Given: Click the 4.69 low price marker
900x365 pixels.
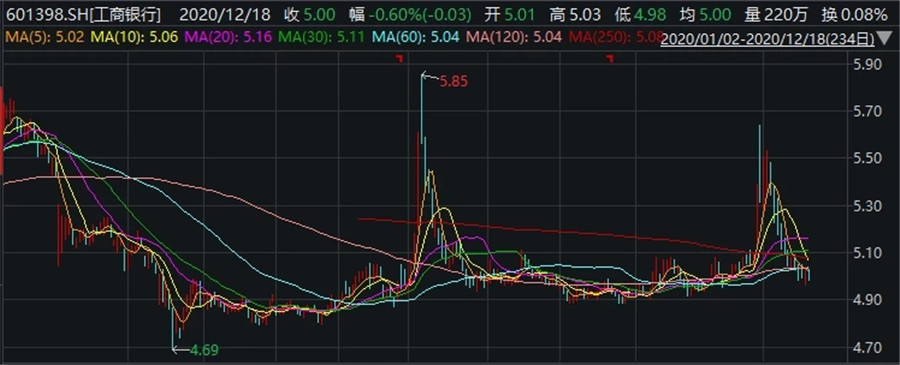Looking at the screenshot, I should (x=205, y=350).
